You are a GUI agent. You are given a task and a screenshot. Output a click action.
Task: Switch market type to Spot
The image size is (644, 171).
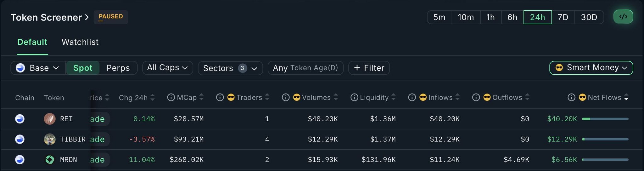click(x=83, y=68)
